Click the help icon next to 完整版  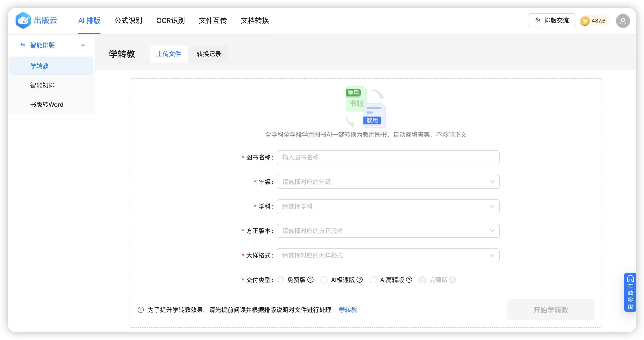coord(452,280)
